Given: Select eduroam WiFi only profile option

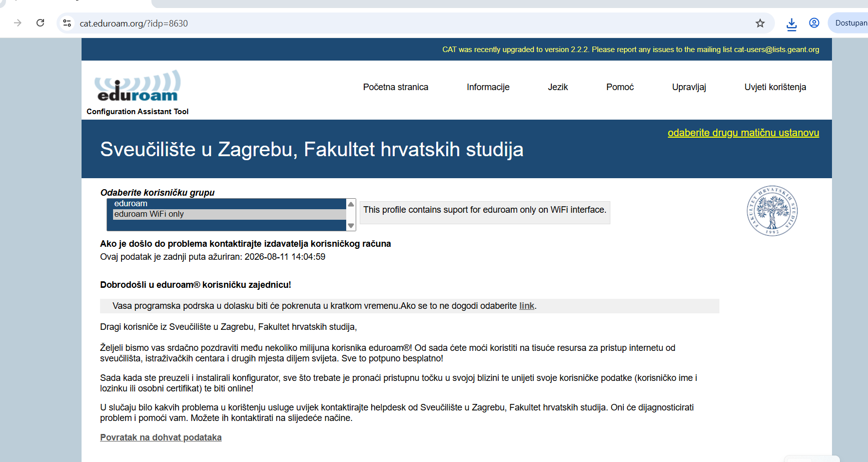Looking at the screenshot, I should click(229, 214).
